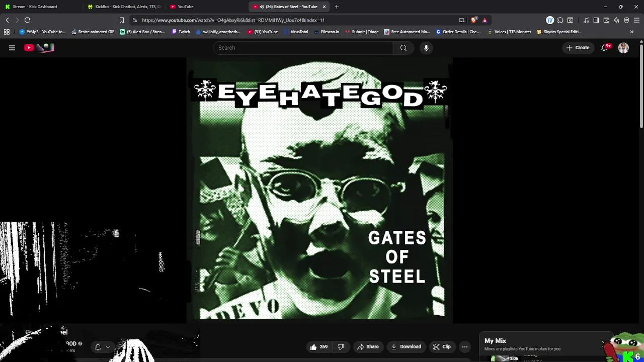Open YouTube notifications bell at top right
Image resolution: width=644 pixels, height=362 pixels.
(605, 48)
